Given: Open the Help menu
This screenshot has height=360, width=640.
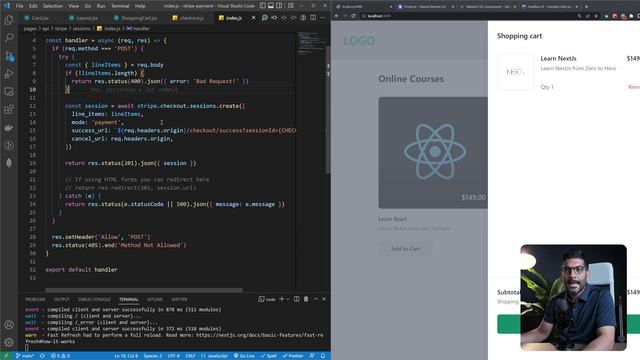Looking at the screenshot, I should (140, 6).
